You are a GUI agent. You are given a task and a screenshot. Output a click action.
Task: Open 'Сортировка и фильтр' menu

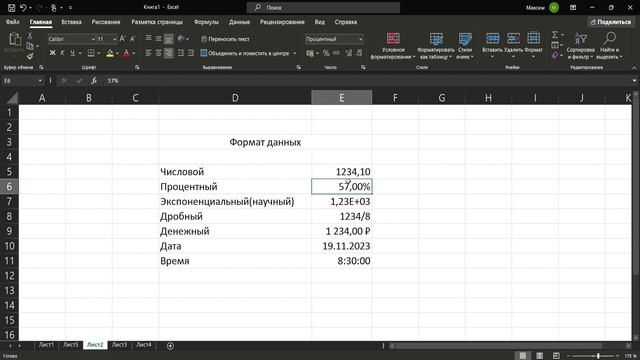click(x=580, y=46)
